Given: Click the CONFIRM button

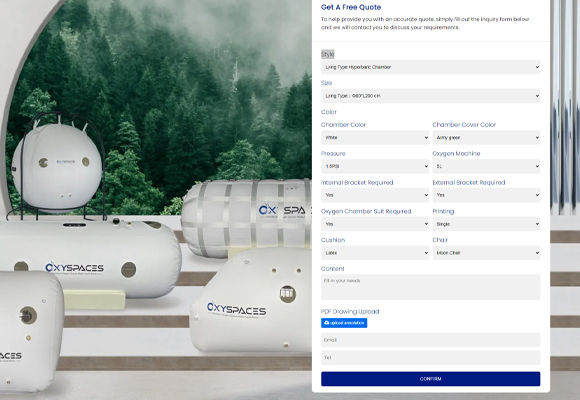Looking at the screenshot, I should 430,379.
